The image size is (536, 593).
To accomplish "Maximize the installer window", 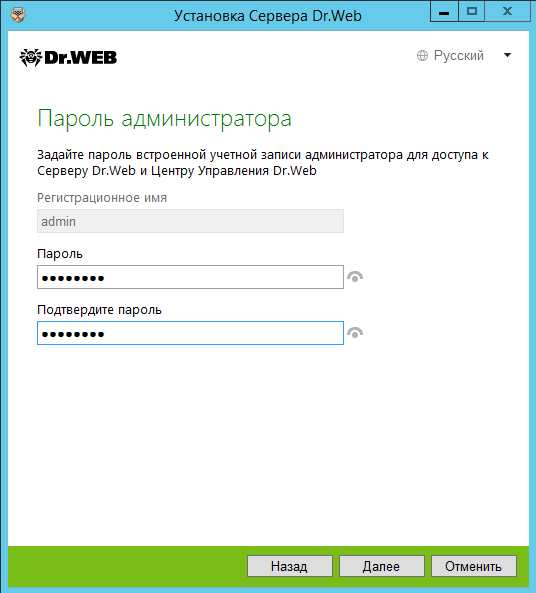I will 471,11.
